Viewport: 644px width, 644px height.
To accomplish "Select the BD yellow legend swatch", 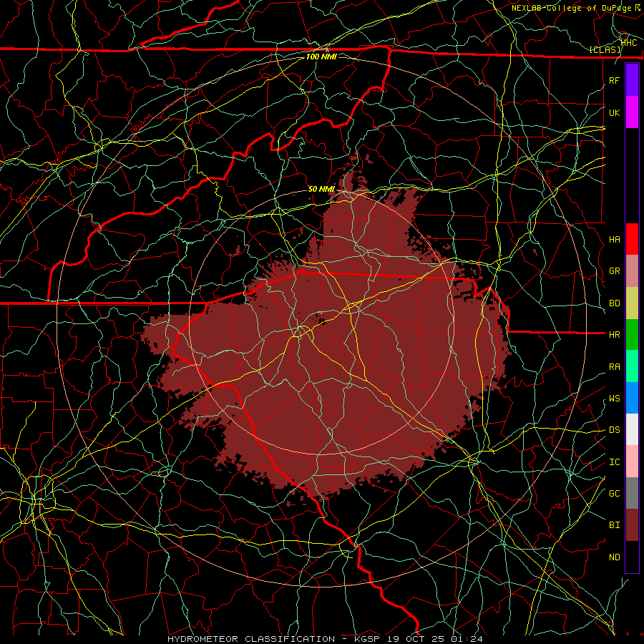I will (632, 303).
